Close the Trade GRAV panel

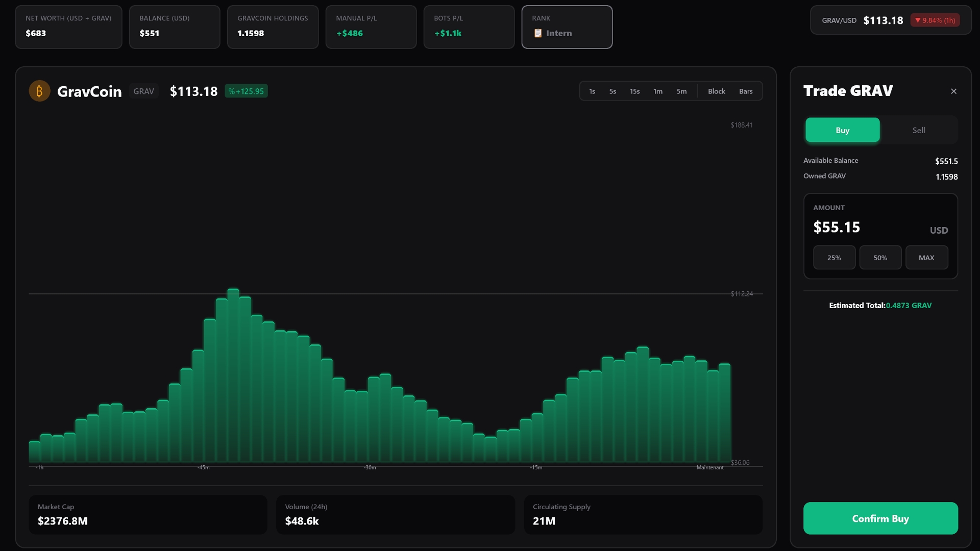953,91
